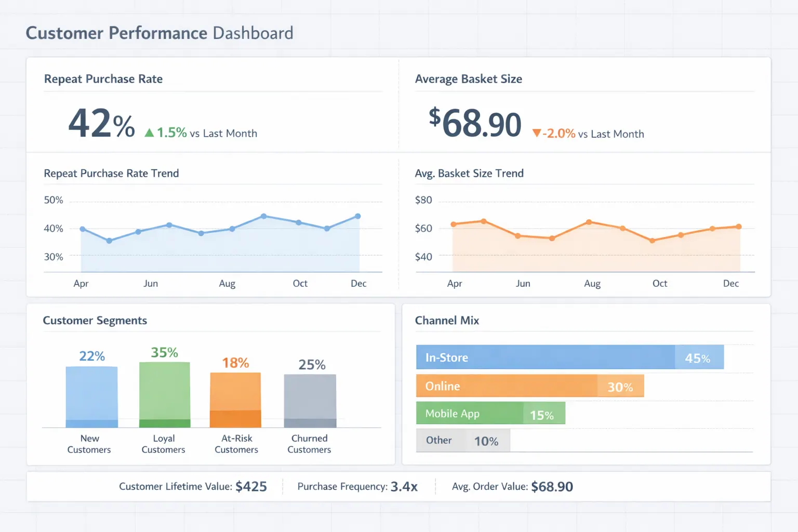Switch to the Average Basket Size card

point(468,78)
